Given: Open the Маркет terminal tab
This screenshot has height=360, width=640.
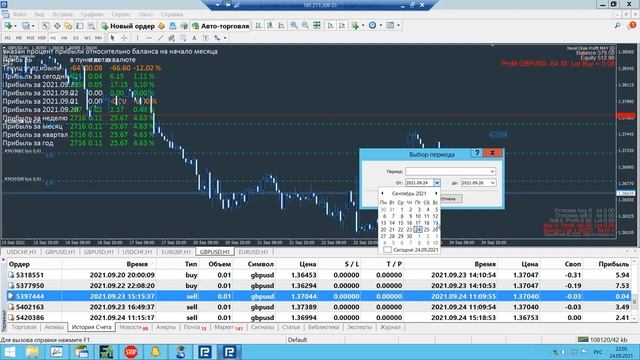Looking at the screenshot, I should pyautogui.click(x=228, y=327).
